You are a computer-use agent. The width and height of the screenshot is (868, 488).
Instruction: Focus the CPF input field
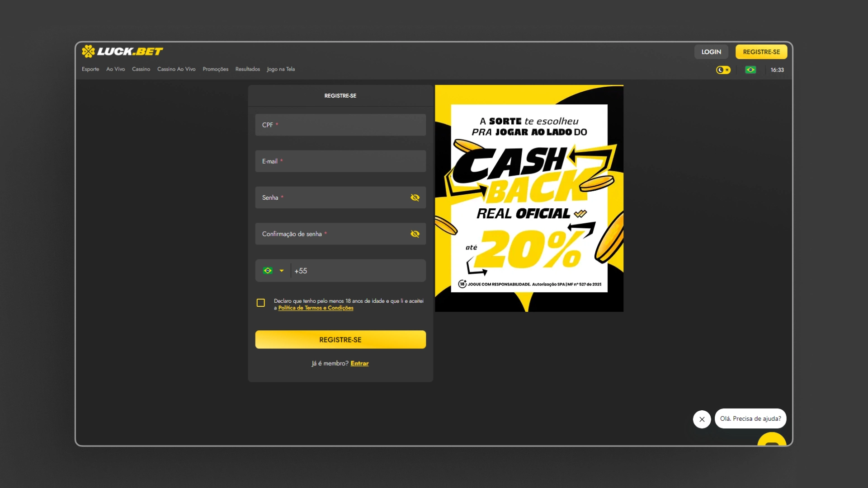click(x=340, y=125)
